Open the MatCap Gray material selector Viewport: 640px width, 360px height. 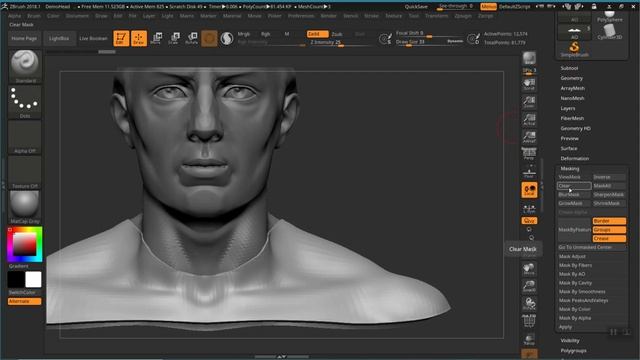coord(25,207)
